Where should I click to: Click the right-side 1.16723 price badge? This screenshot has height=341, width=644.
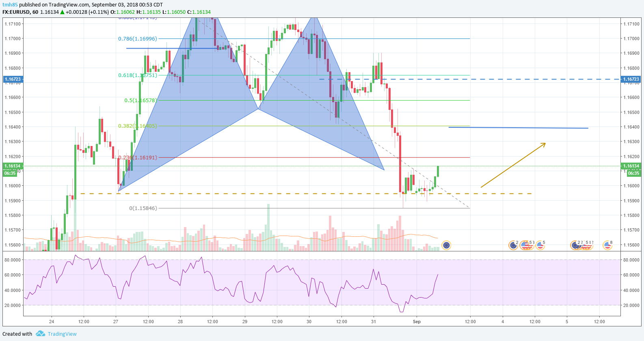click(631, 79)
